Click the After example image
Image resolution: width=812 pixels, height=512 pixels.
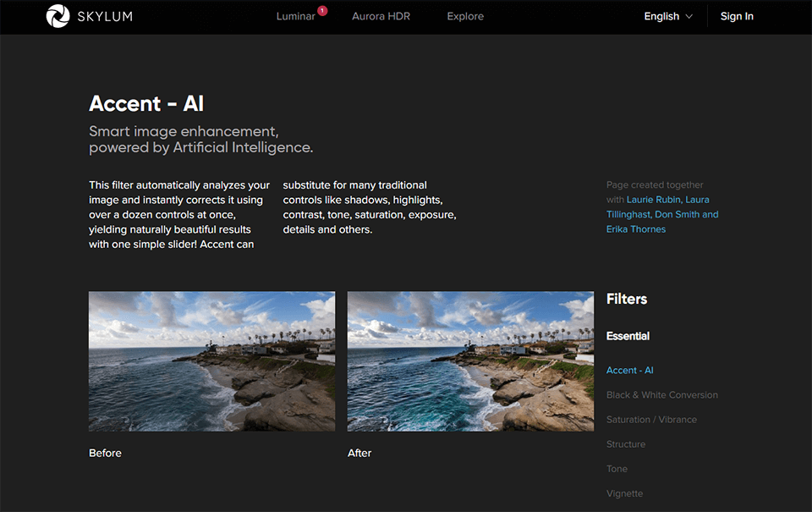(469, 361)
